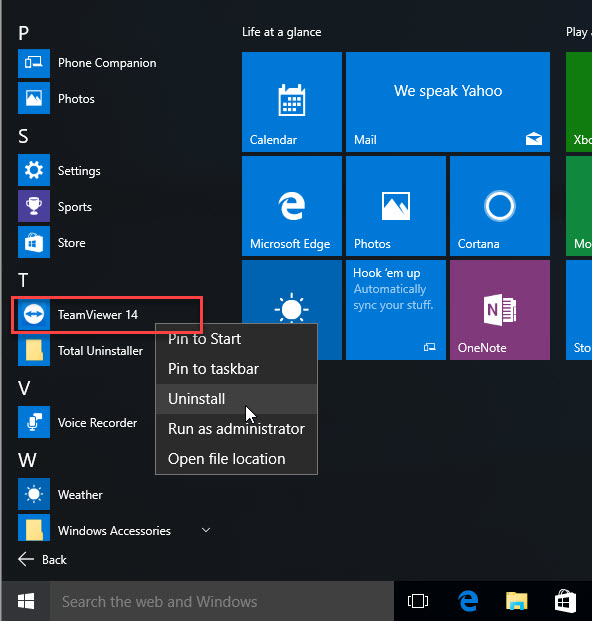Open the Mail tile
The image size is (592, 621).
(448, 102)
